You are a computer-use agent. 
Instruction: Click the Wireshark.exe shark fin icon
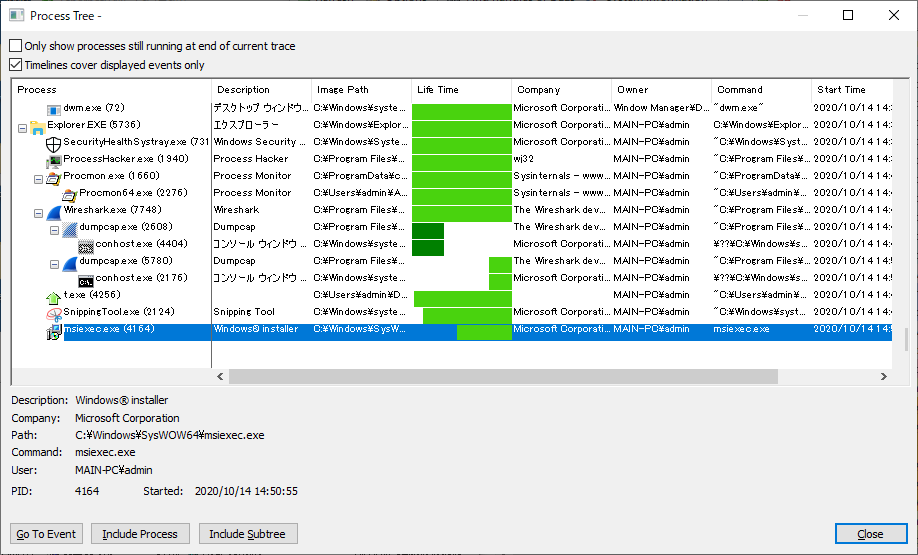[54, 212]
